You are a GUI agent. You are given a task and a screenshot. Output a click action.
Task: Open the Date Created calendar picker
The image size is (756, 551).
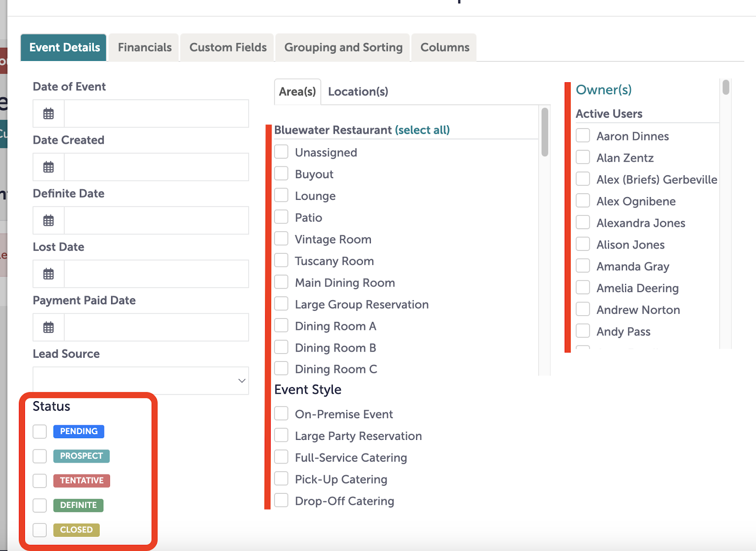tap(48, 167)
